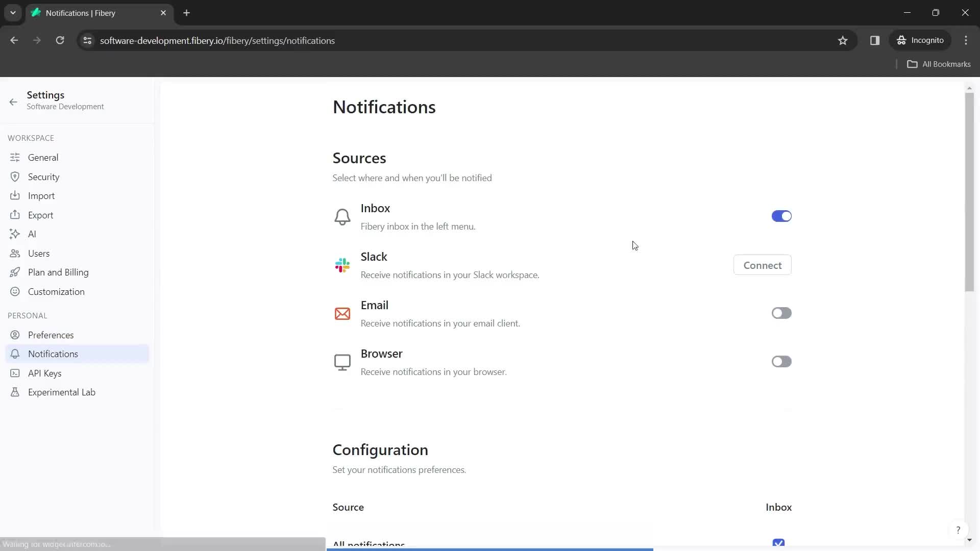Click the Slack integration icon

point(342,265)
